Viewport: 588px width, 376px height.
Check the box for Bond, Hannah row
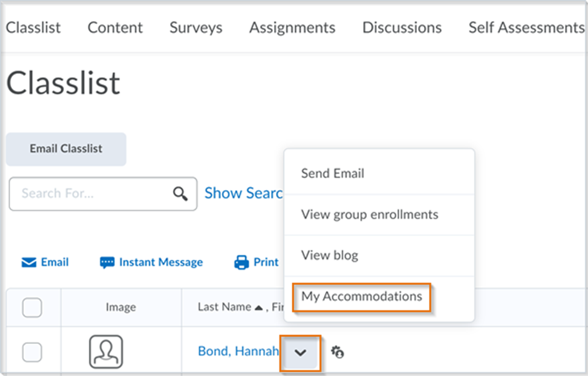pos(32,352)
